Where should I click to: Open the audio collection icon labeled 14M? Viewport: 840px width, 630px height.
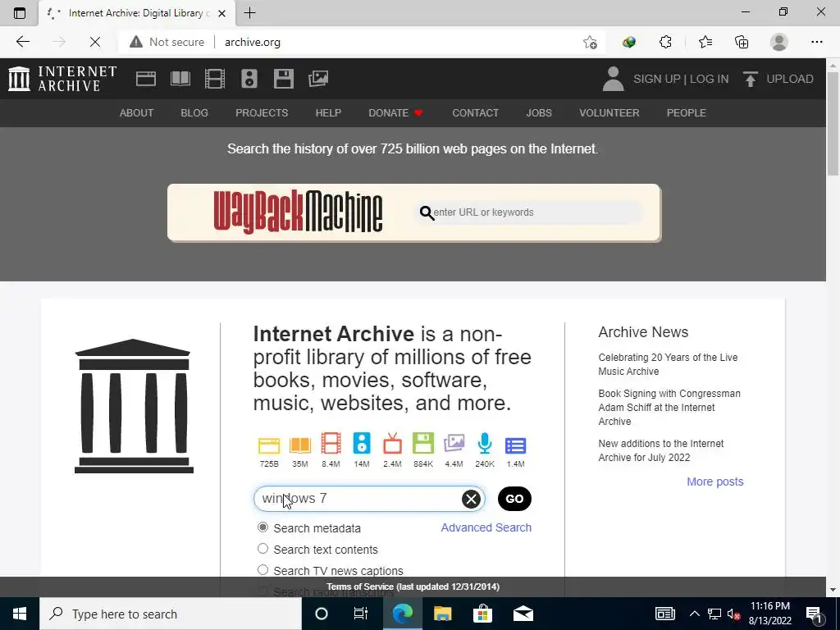pos(362,444)
